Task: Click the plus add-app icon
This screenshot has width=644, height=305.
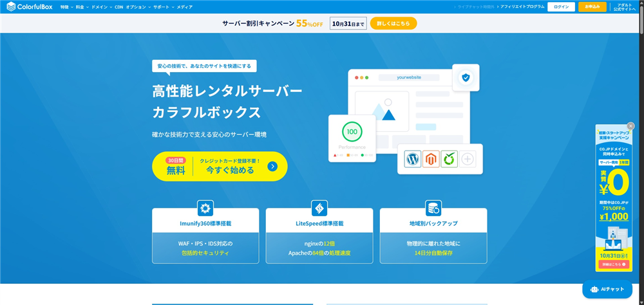Action: [x=468, y=159]
